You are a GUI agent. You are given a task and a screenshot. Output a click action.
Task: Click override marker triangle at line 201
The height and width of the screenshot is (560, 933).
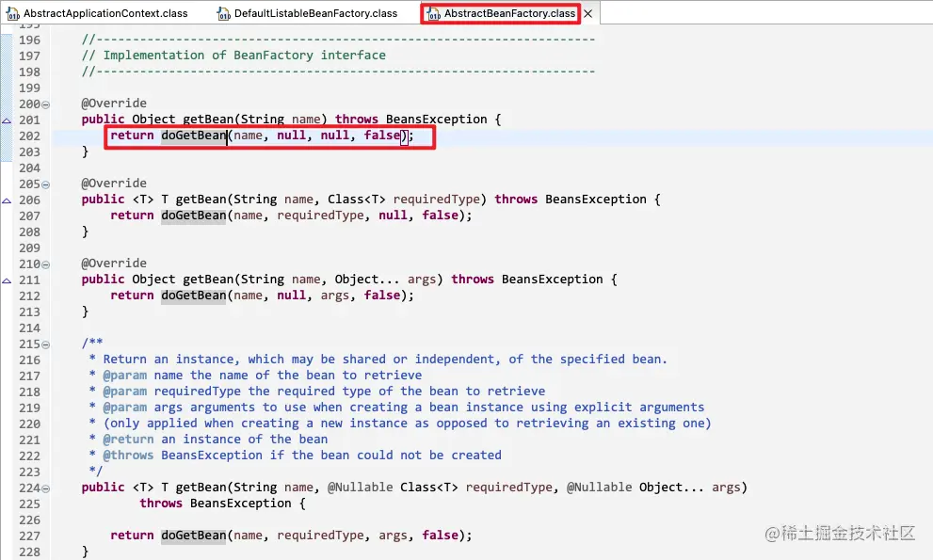[7, 120]
